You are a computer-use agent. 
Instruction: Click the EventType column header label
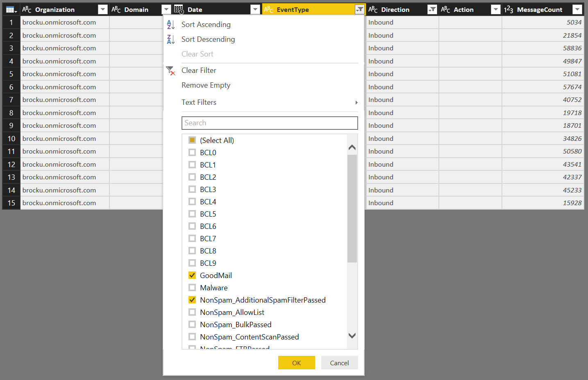(293, 9)
